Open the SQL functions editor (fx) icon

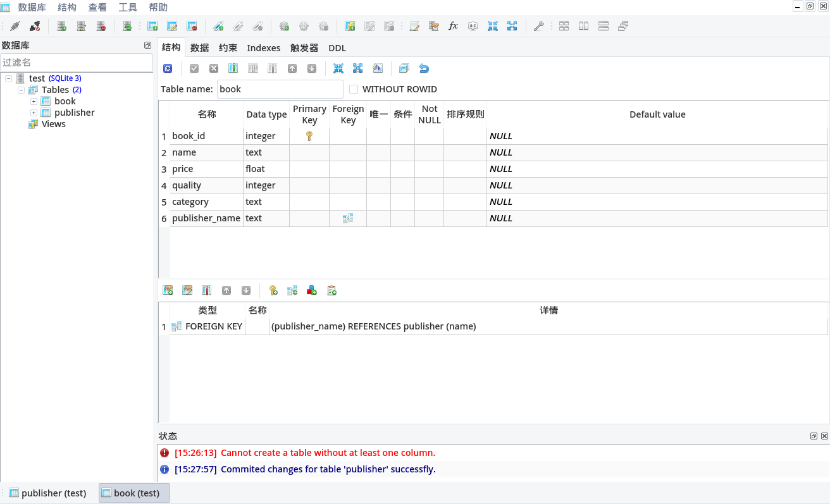(453, 26)
